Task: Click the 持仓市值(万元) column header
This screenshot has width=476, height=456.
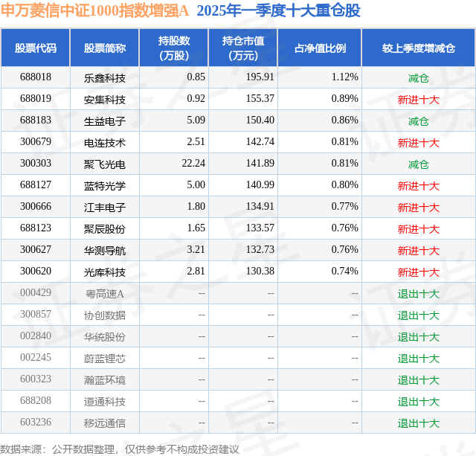Action: click(x=243, y=48)
